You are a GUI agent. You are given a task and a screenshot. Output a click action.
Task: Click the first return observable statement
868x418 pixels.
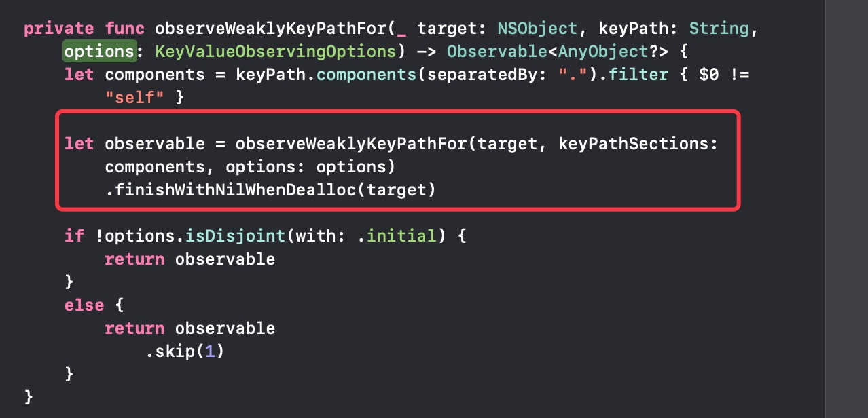189,259
